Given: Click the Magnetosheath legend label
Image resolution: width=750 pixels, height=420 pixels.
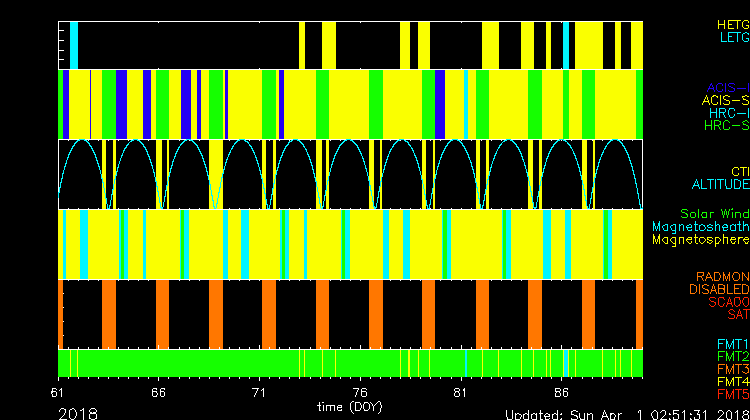Looking at the screenshot, I should click(x=700, y=227).
